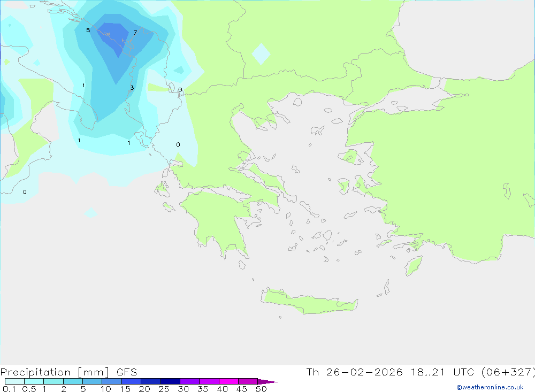Viewport: 535px width, 392px height.
Task: Click the map value '5'
Action: (x=88, y=30)
